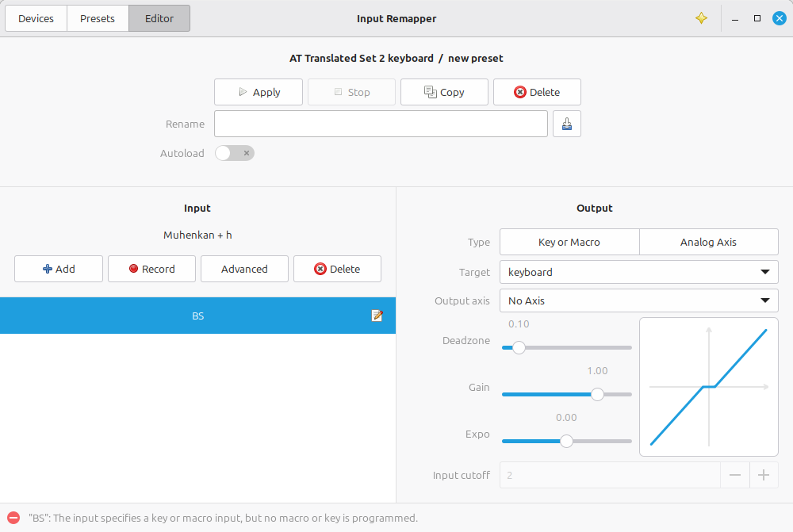Click the error icon in the status bar
The image size is (793, 532).
[13, 518]
